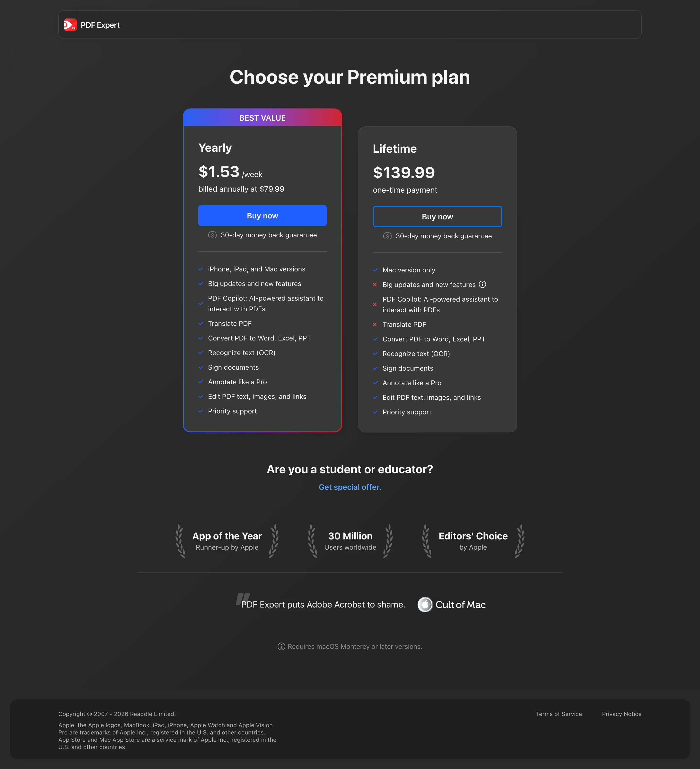The width and height of the screenshot is (700, 769).
Task: Click the money-back guarantee icon under Lifetime plan
Action: point(387,236)
